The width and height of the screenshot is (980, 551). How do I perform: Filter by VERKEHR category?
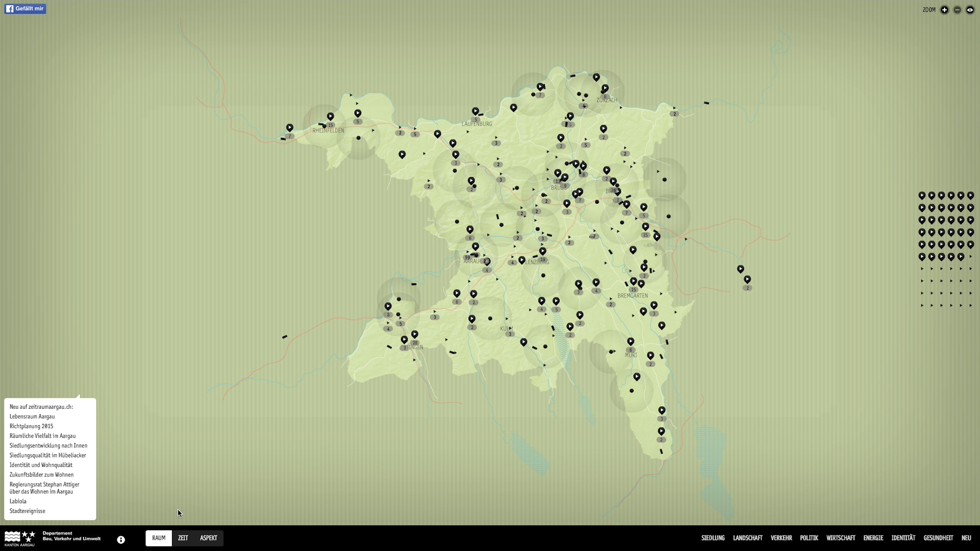(781, 538)
